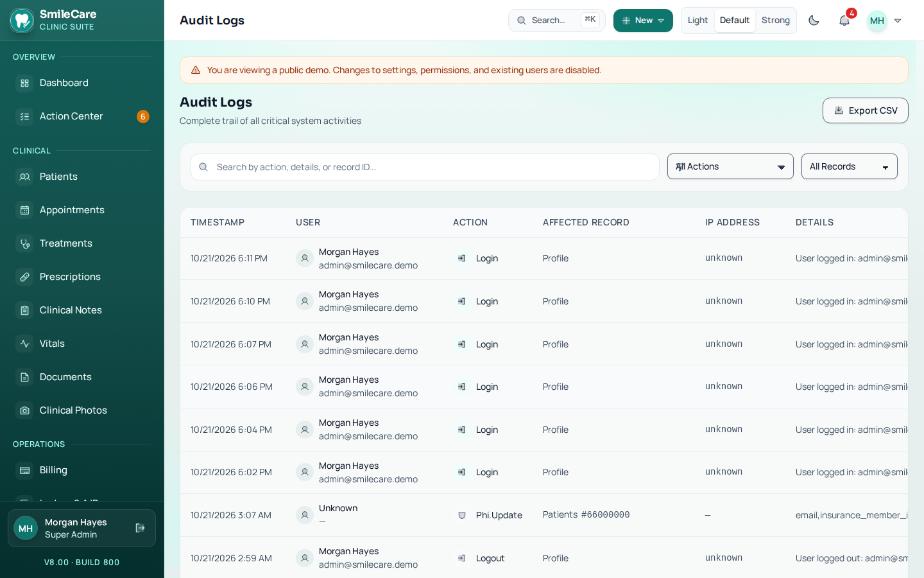Click IP Address column header

coord(732,222)
